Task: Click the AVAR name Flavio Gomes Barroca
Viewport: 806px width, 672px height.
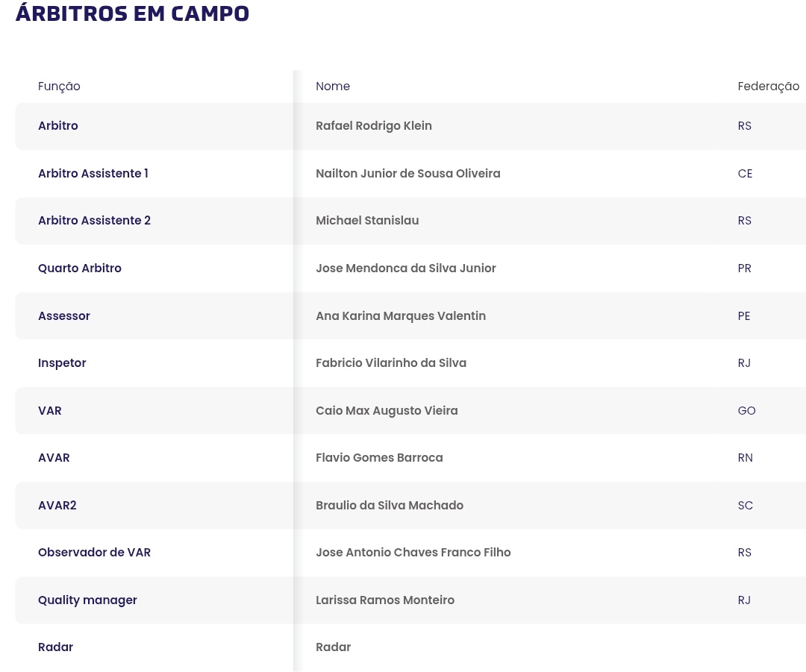Action: 379,458
